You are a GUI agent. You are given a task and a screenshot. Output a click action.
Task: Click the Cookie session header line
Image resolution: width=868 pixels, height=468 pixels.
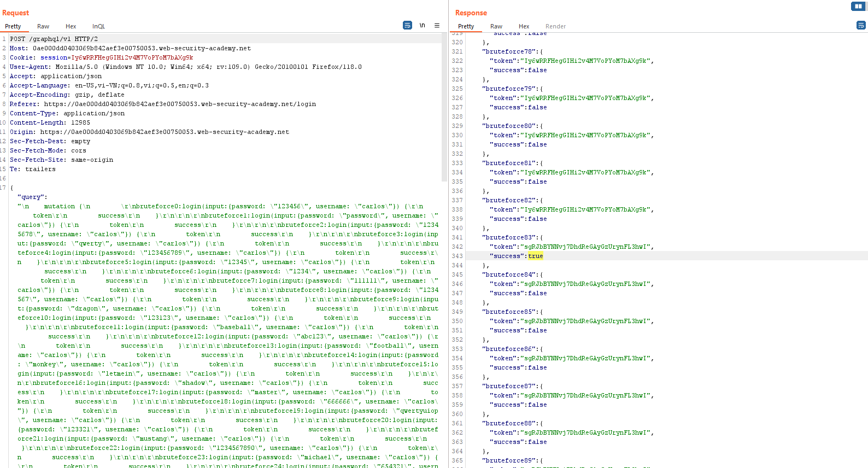pyautogui.click(x=101, y=57)
